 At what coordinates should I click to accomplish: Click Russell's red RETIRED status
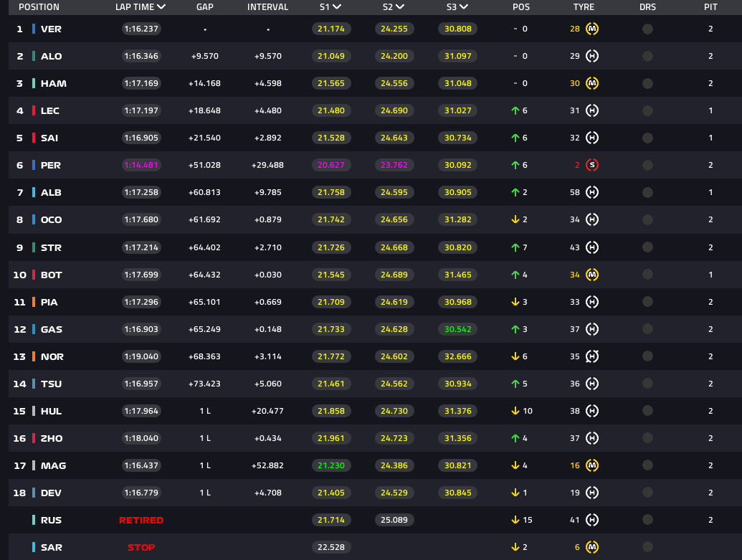click(x=141, y=520)
